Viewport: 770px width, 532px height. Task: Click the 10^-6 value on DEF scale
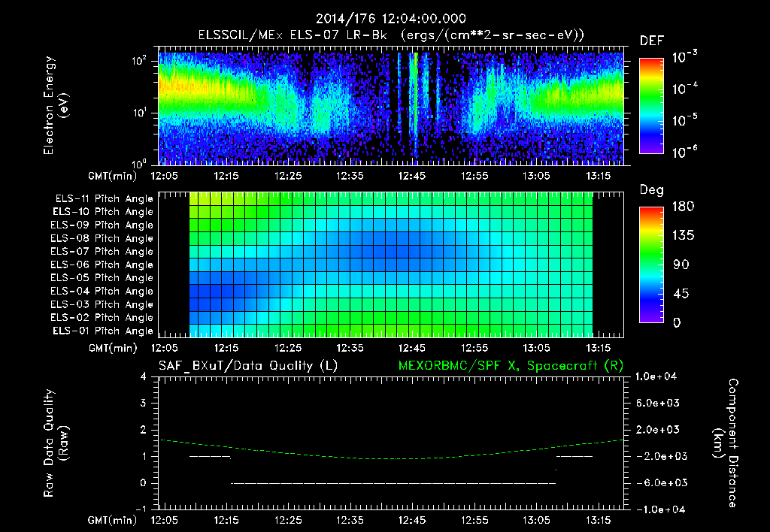pyautogui.click(x=685, y=152)
